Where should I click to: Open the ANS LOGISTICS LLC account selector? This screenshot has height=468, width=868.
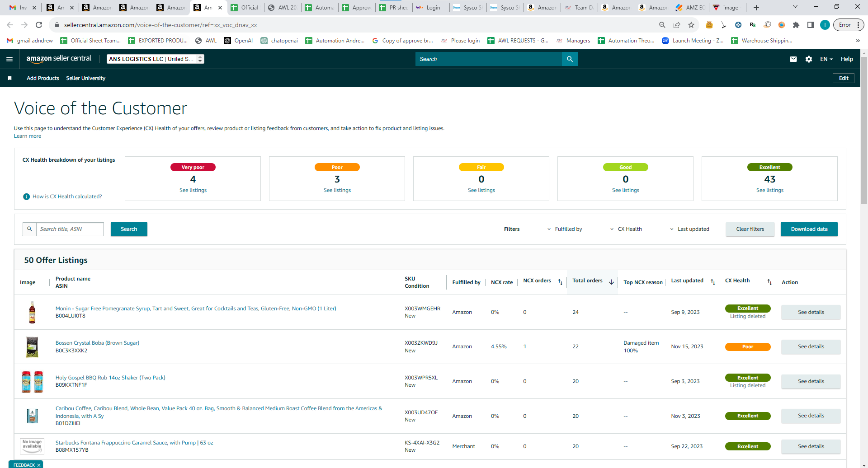pyautogui.click(x=156, y=59)
